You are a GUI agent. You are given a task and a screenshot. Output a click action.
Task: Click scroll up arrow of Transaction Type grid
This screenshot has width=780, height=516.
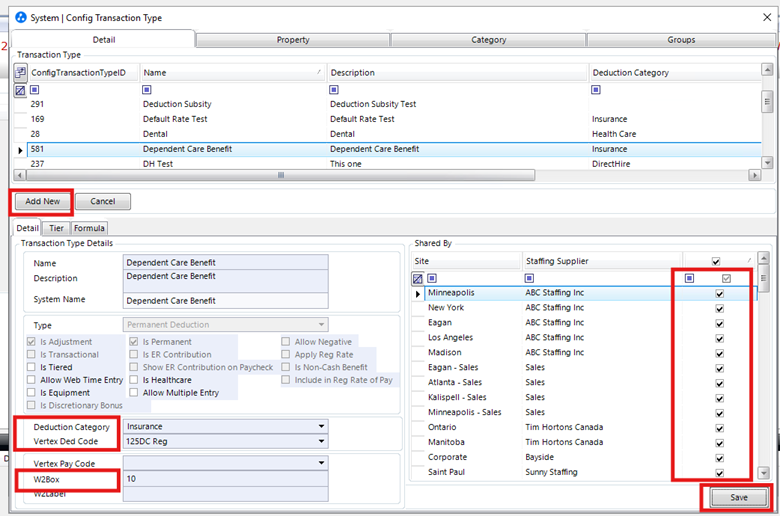[768, 70]
